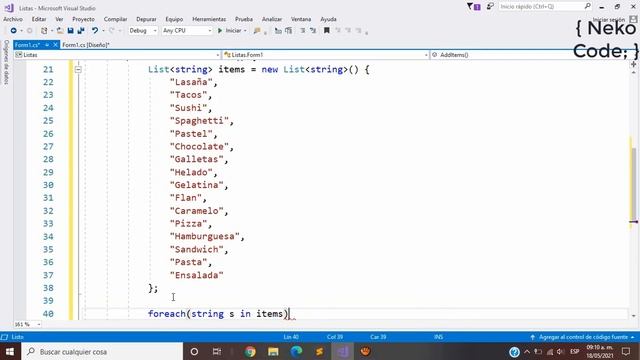Open Cortana circle on the taskbar
The width and height of the screenshot is (640, 360).
tap(194, 351)
